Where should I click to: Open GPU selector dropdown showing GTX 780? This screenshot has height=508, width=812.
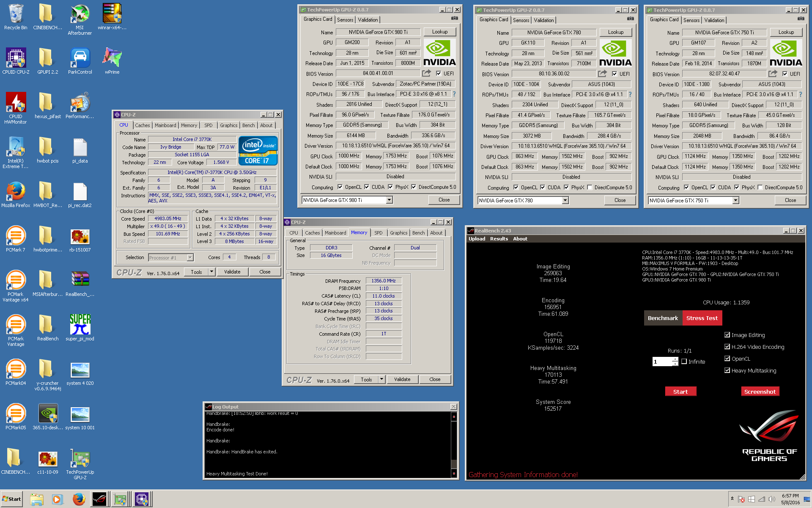565,200
